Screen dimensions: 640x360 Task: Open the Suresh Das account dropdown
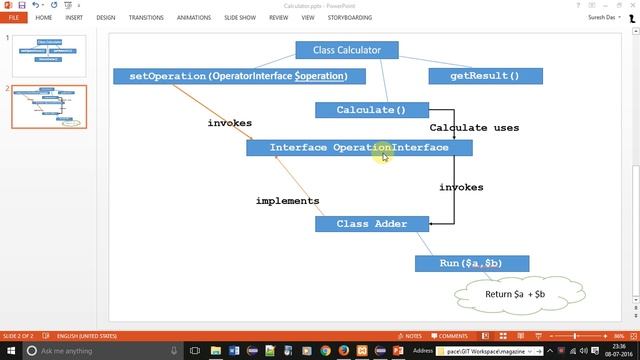tap(604, 18)
